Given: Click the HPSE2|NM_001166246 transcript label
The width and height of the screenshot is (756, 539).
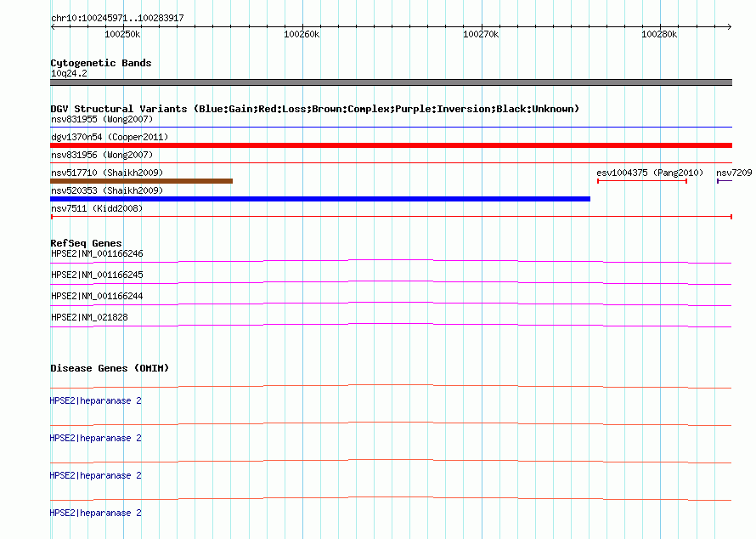Looking at the screenshot, I should 97,254.
